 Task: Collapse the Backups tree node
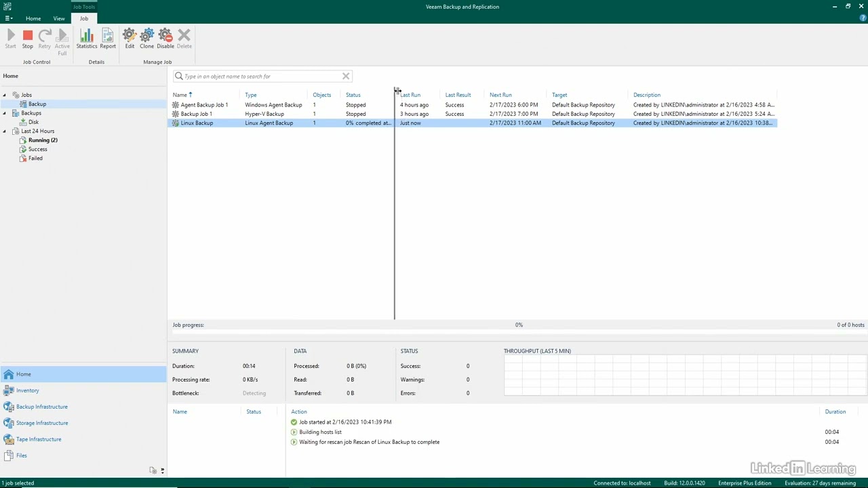(x=5, y=113)
